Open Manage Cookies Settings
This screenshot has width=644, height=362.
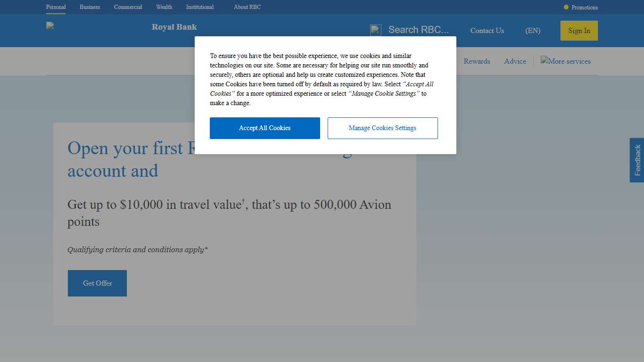coord(382,128)
